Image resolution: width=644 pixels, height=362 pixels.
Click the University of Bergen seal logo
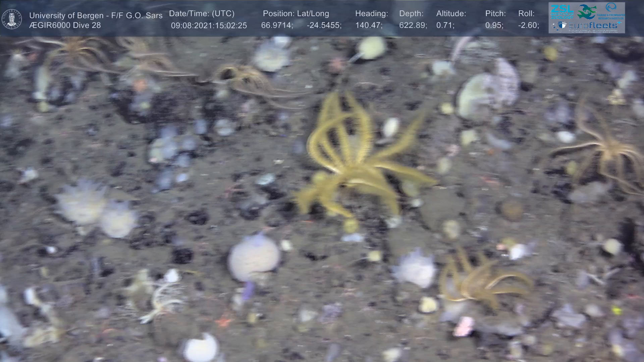point(12,19)
